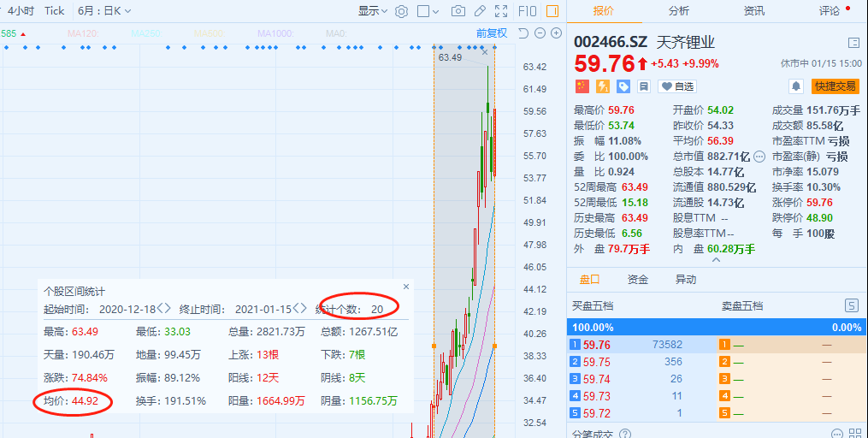Click the 统计个数 20 value
868x438 pixels.
click(377, 309)
